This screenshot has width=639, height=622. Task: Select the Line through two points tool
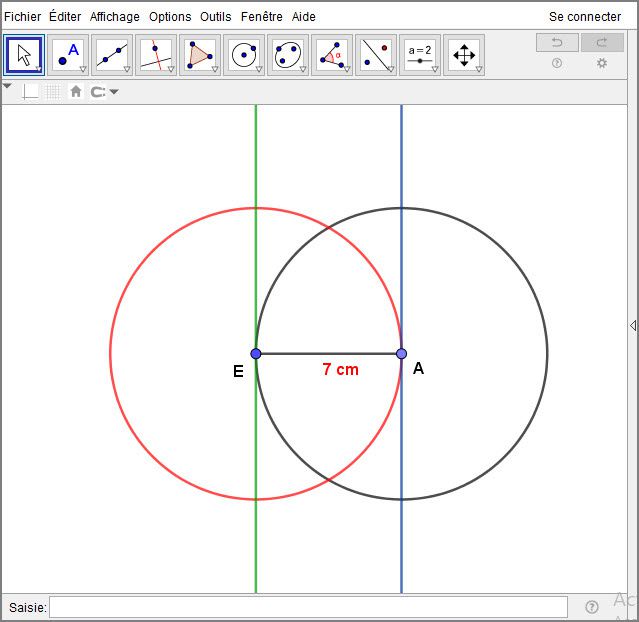tap(112, 55)
